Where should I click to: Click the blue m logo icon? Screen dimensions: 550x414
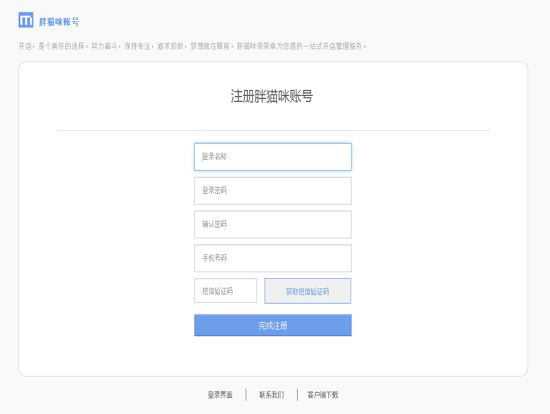[x=26, y=20]
